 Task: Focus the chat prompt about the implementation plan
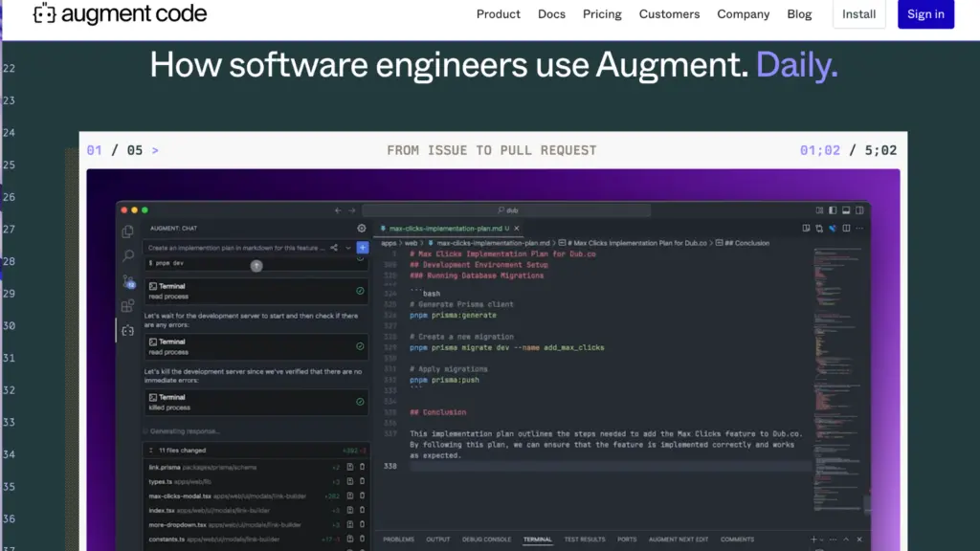236,248
